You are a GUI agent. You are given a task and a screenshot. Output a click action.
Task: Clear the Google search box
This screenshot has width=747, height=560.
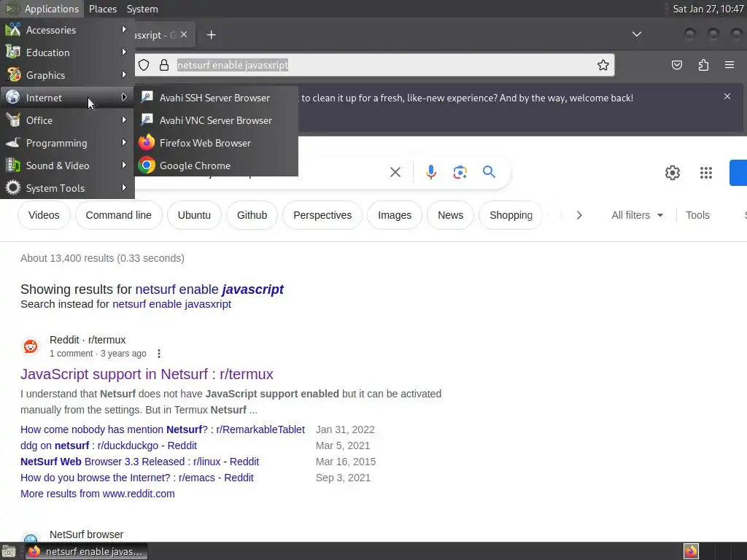tap(395, 172)
